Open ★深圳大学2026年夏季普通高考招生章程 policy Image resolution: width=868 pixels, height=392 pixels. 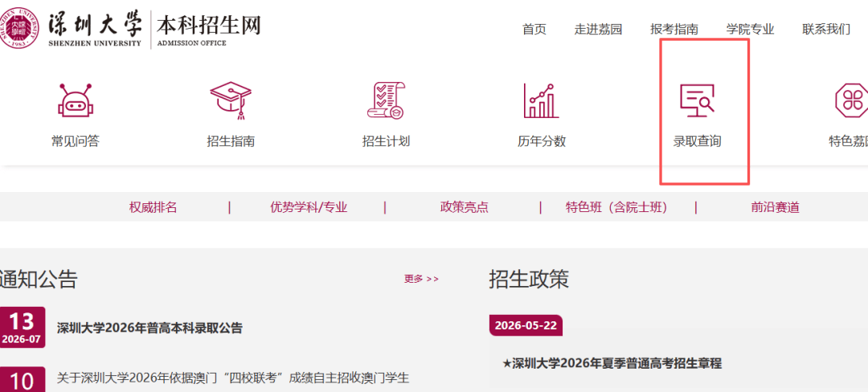(612, 363)
